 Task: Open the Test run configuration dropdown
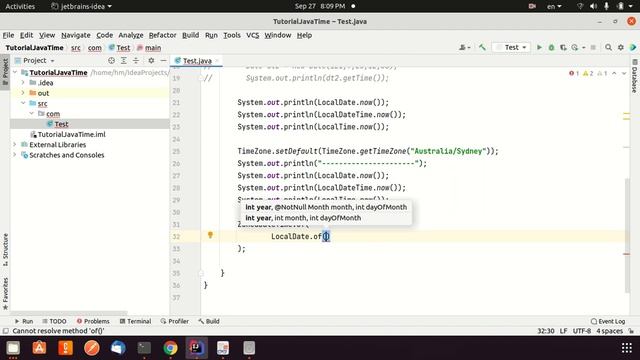pyautogui.click(x=511, y=47)
